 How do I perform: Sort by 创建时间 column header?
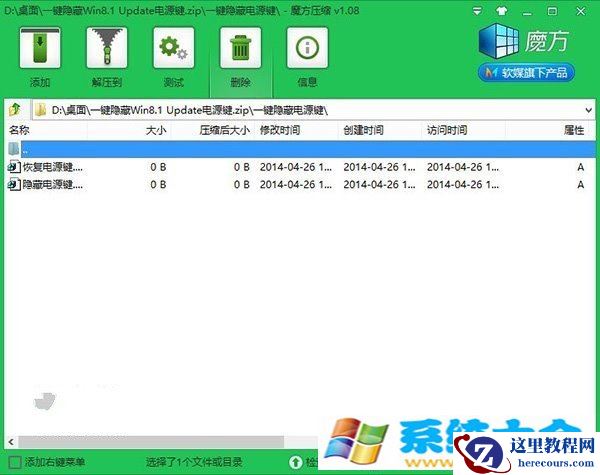pyautogui.click(x=363, y=131)
